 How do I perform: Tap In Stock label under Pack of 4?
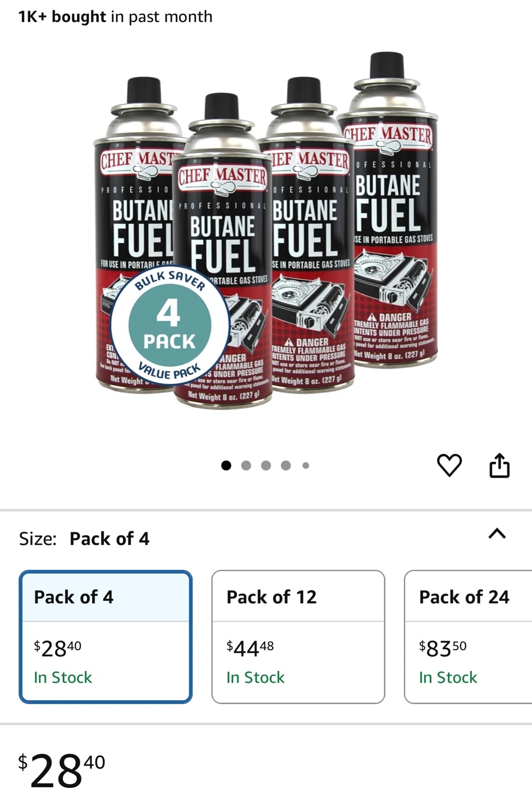(63, 677)
